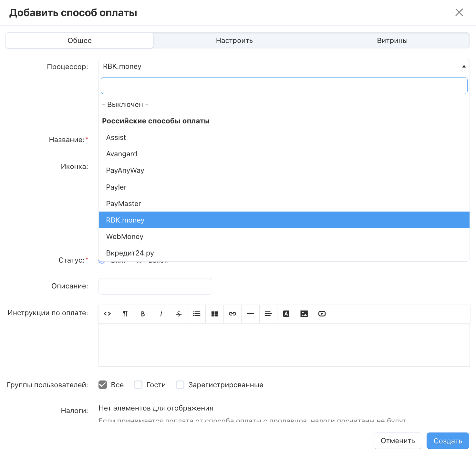This screenshot has height=458, width=476.
Task: Toggle HTML source code view in editor
Action: coord(107,314)
